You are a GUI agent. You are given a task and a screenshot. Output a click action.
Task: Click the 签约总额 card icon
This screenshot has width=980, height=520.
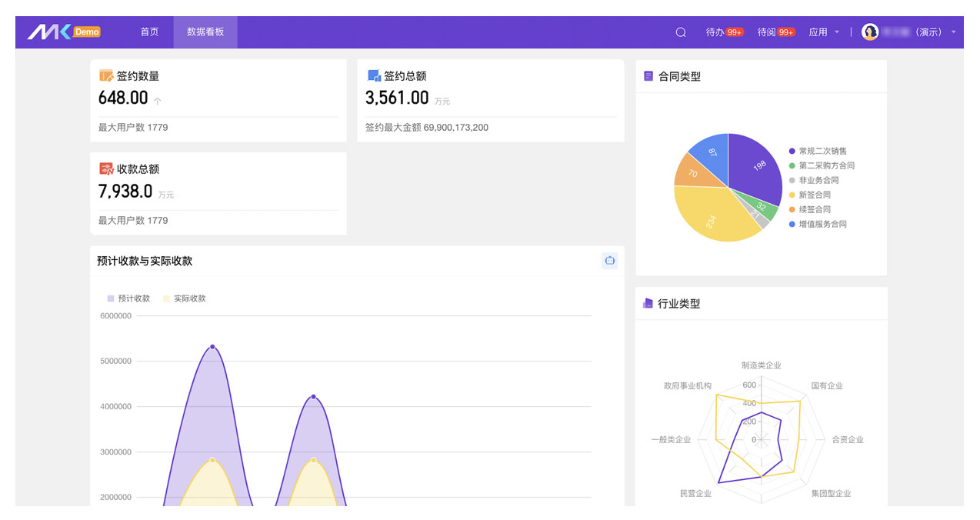tap(374, 76)
